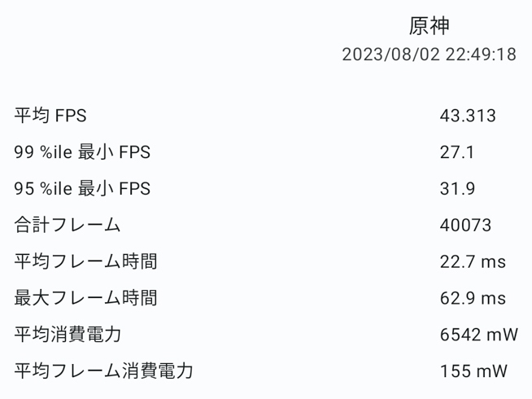Click the 62.9 ms value

coord(473,298)
